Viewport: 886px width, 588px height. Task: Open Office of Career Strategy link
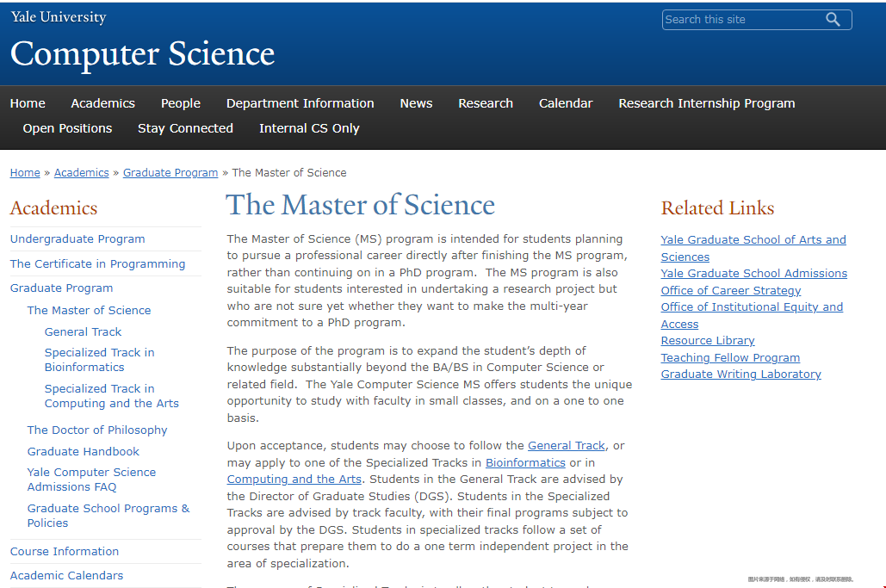730,290
